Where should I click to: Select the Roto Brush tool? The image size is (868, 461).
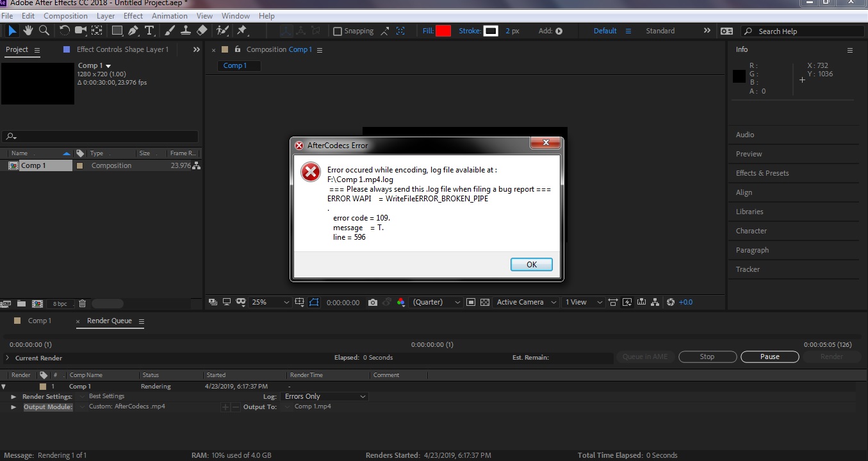222,30
